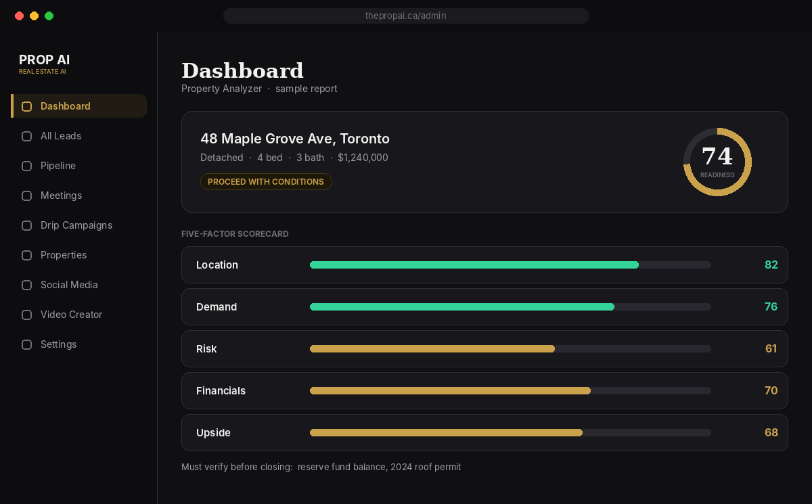
Task: Minimize the window with yellow button
Action: pyautogui.click(x=35, y=16)
